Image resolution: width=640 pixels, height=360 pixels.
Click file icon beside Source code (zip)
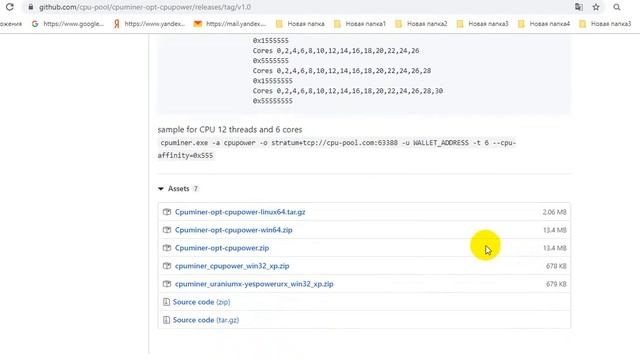click(x=166, y=302)
